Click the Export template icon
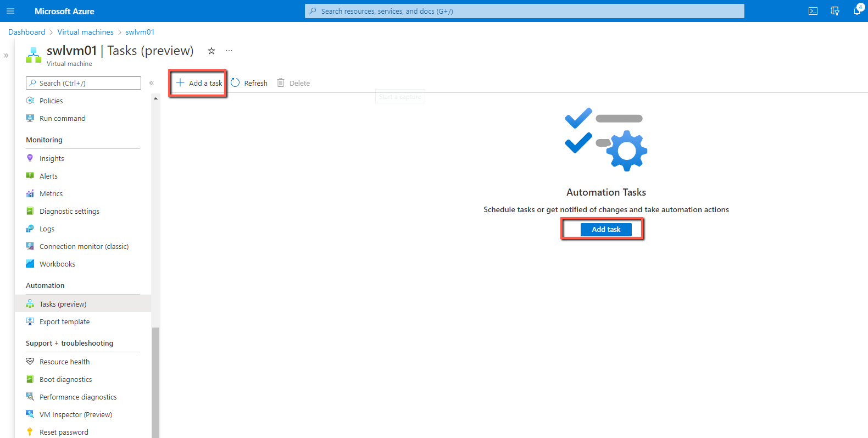This screenshot has height=438, width=868. click(x=30, y=321)
